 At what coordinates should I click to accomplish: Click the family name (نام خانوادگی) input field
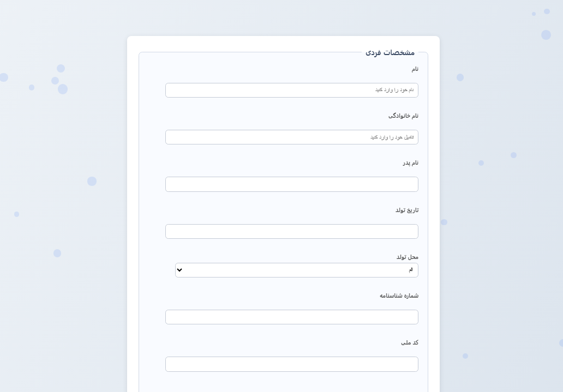coord(292,137)
